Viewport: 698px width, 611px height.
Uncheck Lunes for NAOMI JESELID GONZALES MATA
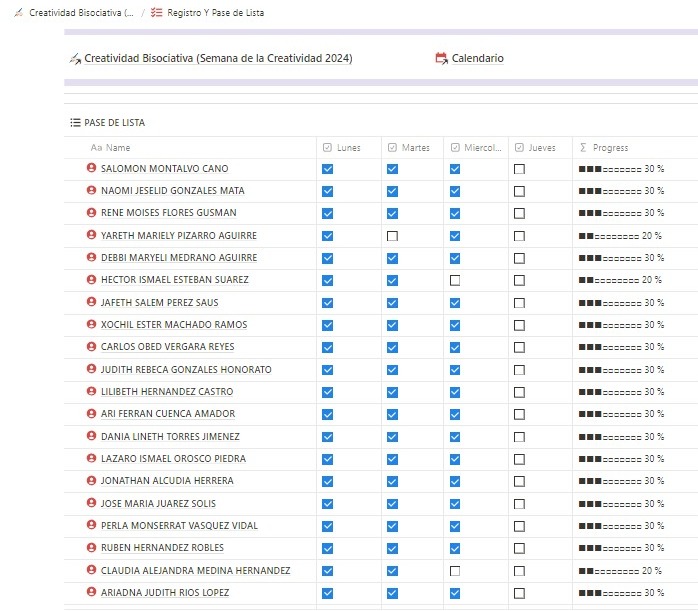[x=327, y=191]
